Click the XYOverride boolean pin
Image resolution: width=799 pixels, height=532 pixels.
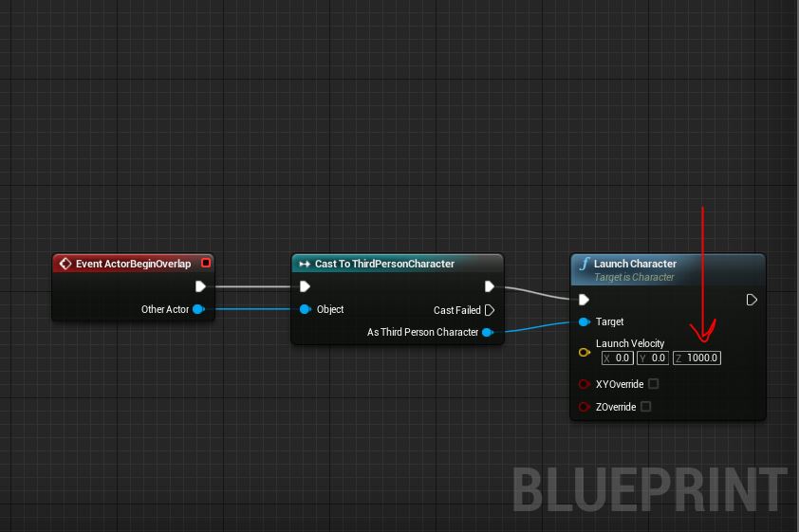point(584,384)
